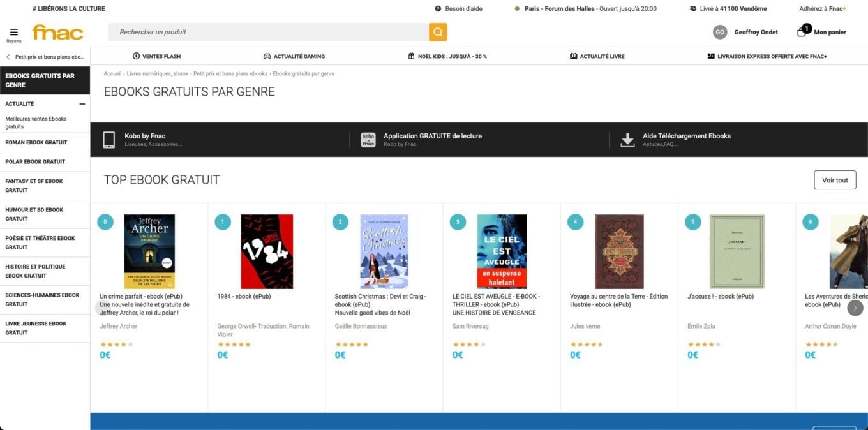
Task: Open the Rayons hamburger menu
Action: click(14, 34)
